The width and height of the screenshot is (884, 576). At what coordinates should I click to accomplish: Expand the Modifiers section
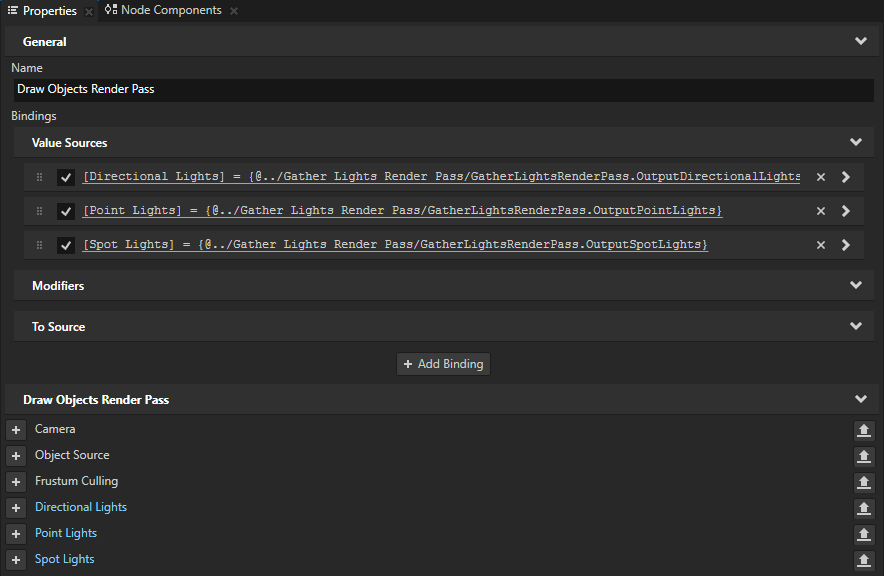(x=856, y=285)
